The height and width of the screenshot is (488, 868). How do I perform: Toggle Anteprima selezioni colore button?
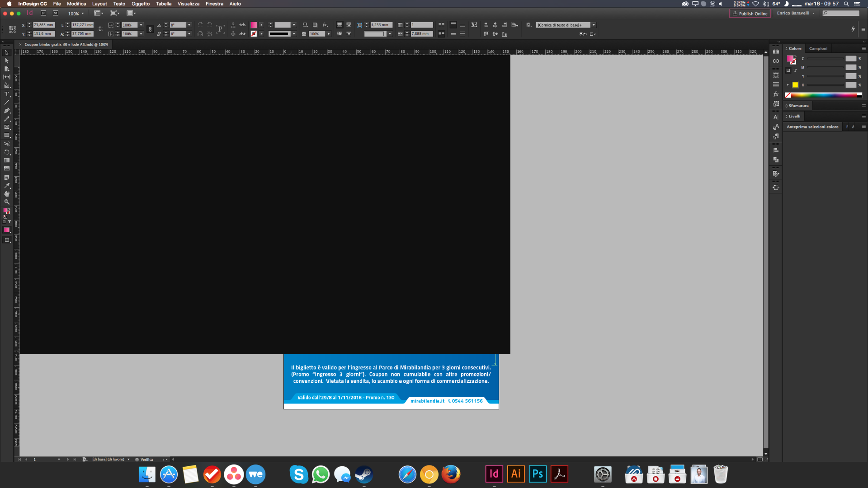click(812, 127)
